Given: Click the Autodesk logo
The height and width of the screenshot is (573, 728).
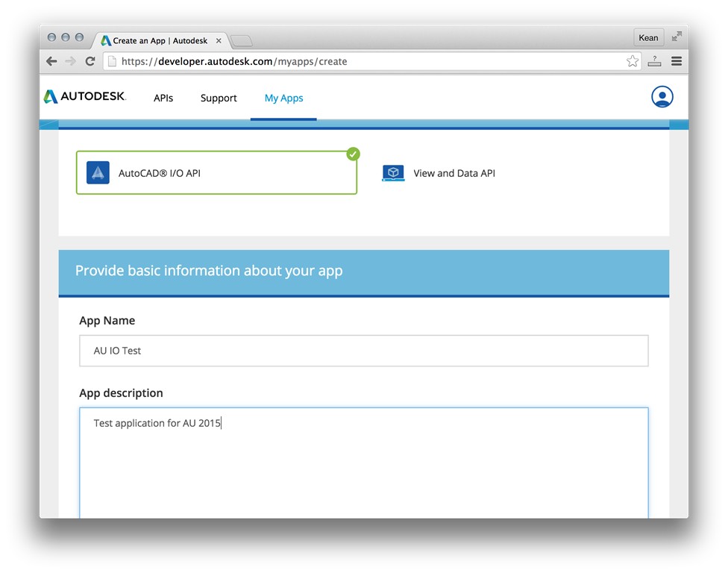Looking at the screenshot, I should [85, 97].
